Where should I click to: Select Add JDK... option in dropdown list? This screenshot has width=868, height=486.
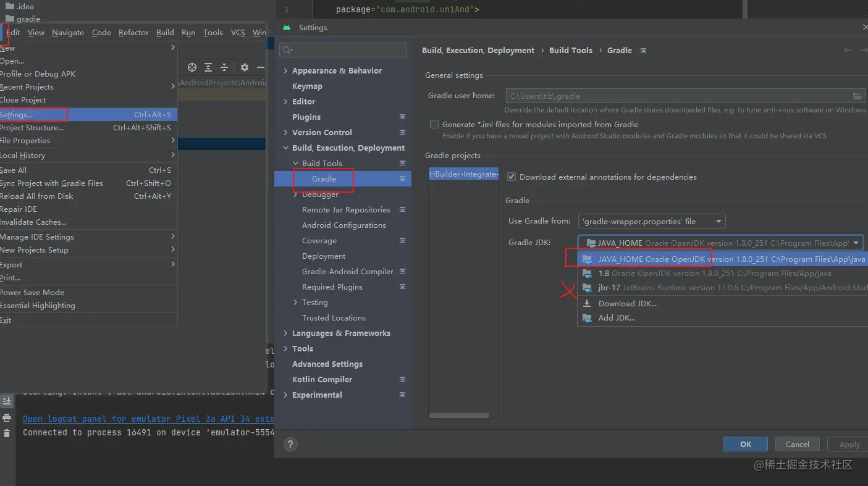pyautogui.click(x=722, y=318)
